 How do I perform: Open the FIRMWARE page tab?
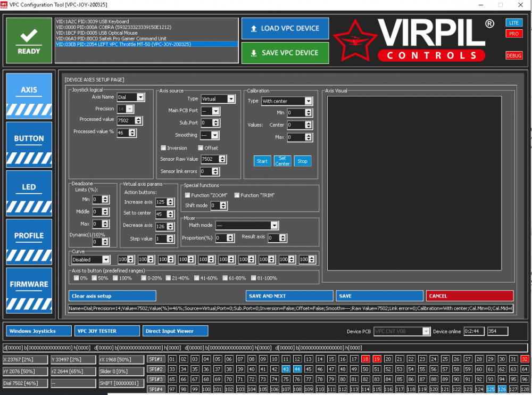29,290
